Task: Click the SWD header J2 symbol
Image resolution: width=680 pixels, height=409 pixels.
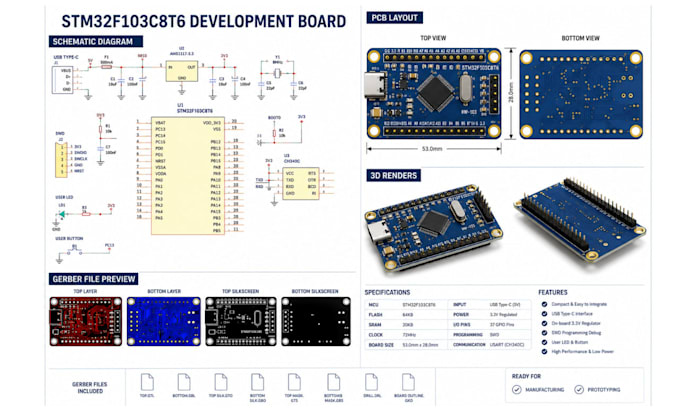Action: [x=61, y=159]
